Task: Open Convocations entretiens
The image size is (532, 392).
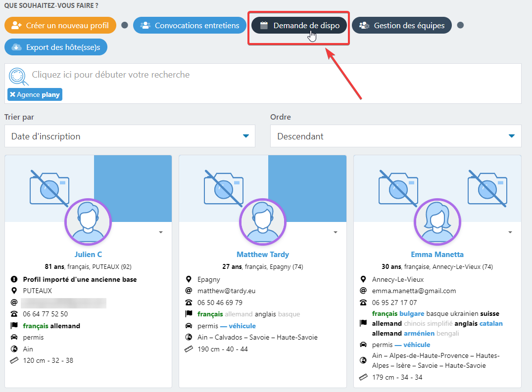Action: click(x=190, y=26)
